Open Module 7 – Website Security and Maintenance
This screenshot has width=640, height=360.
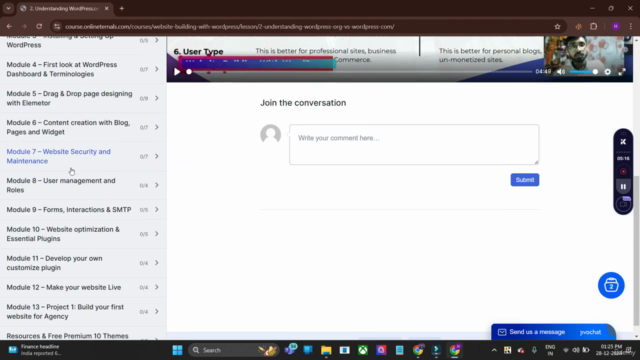tap(58, 156)
